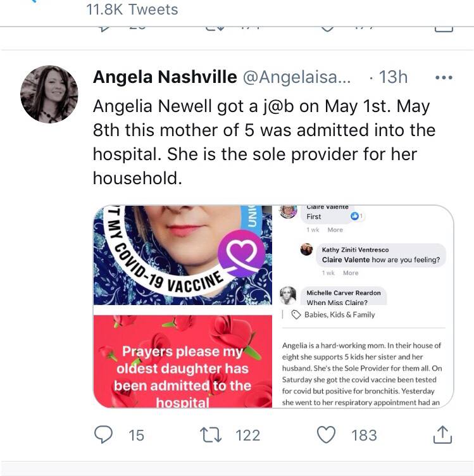Screen dimensions: 474x476
Task: Tap the tweet text about Angelia Newell
Action: (264, 142)
